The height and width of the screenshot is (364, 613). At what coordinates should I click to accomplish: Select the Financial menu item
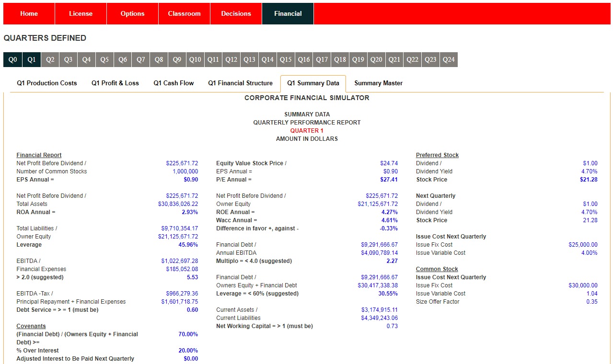(288, 14)
